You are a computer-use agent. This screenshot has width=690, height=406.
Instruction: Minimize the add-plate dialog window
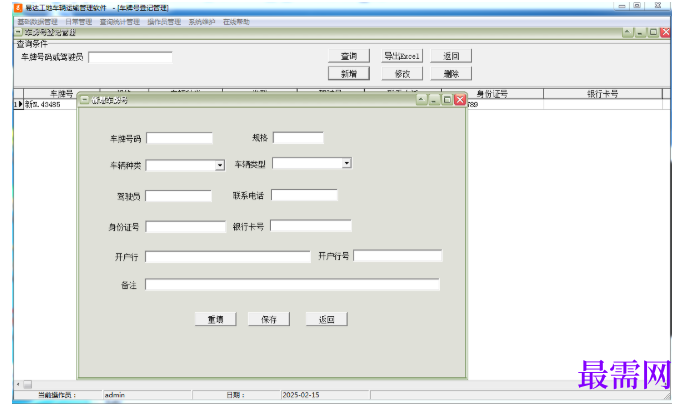tap(434, 100)
